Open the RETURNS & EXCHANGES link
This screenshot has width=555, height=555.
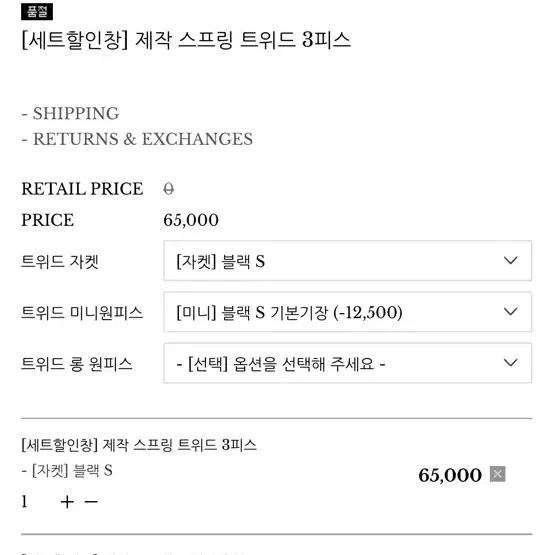(x=143, y=139)
